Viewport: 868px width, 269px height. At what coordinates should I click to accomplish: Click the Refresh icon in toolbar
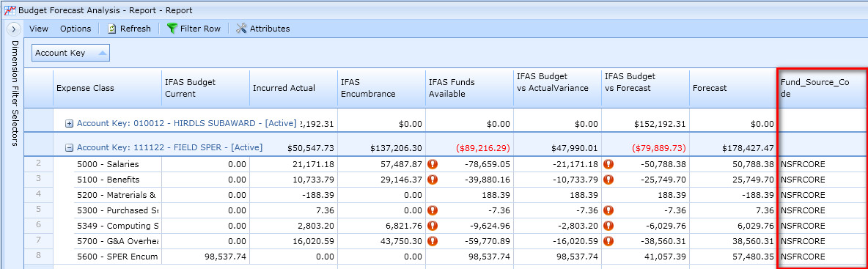111,29
